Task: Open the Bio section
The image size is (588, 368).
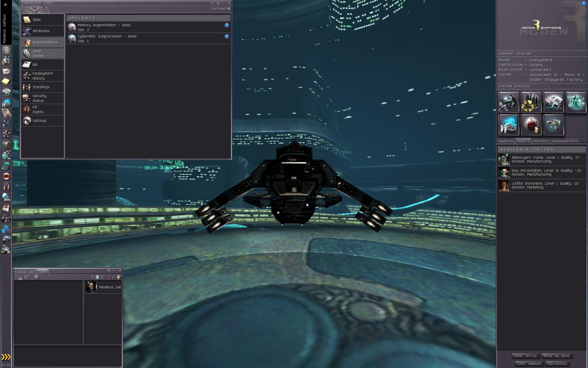Action: pyautogui.click(x=42, y=64)
